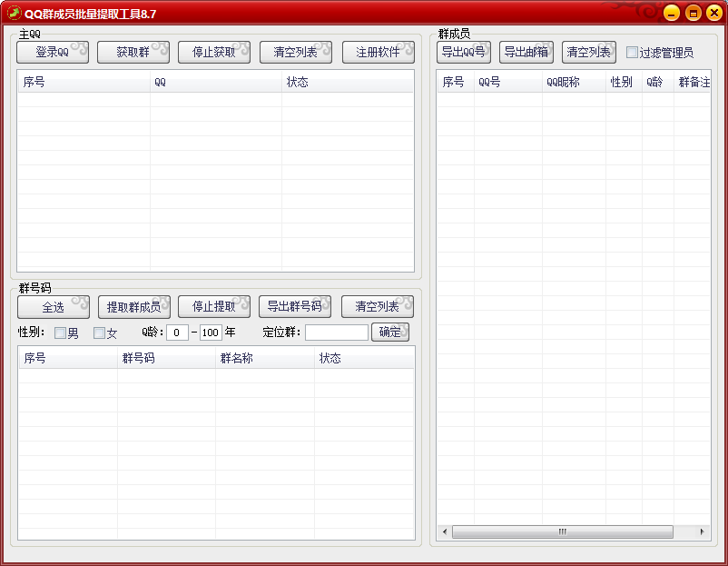Click the 登录QQ button
The image size is (728, 566).
click(x=53, y=52)
